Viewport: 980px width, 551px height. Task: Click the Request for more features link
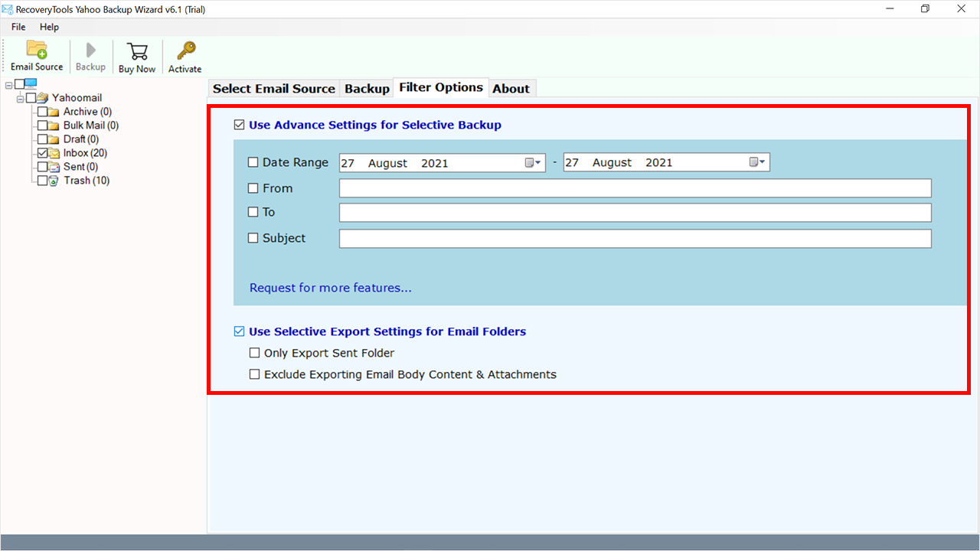tap(331, 288)
